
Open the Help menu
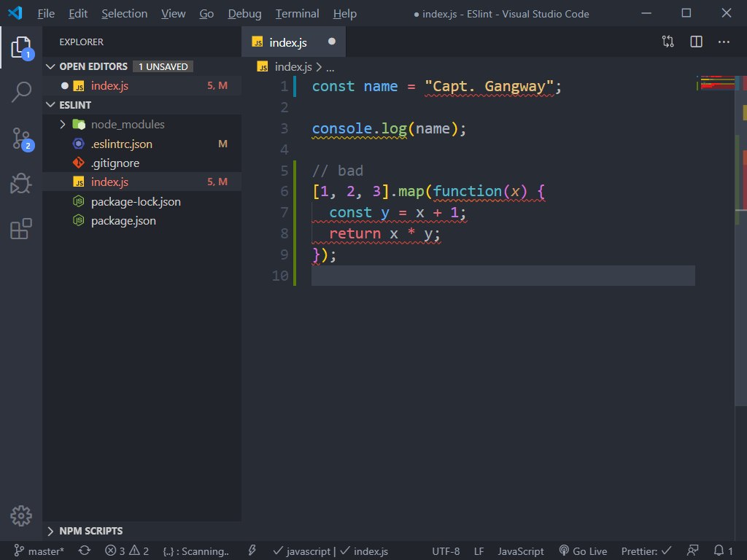[345, 13]
